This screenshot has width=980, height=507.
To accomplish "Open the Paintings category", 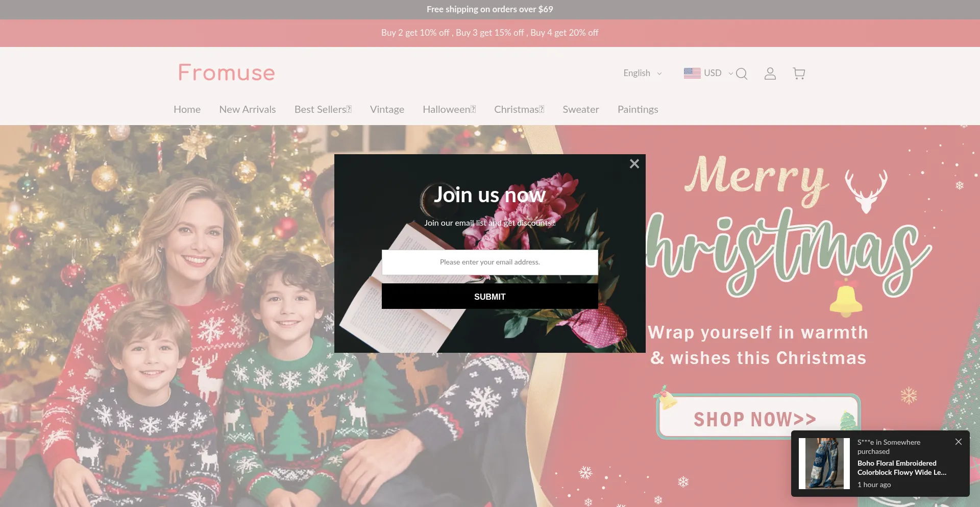I will click(x=638, y=109).
